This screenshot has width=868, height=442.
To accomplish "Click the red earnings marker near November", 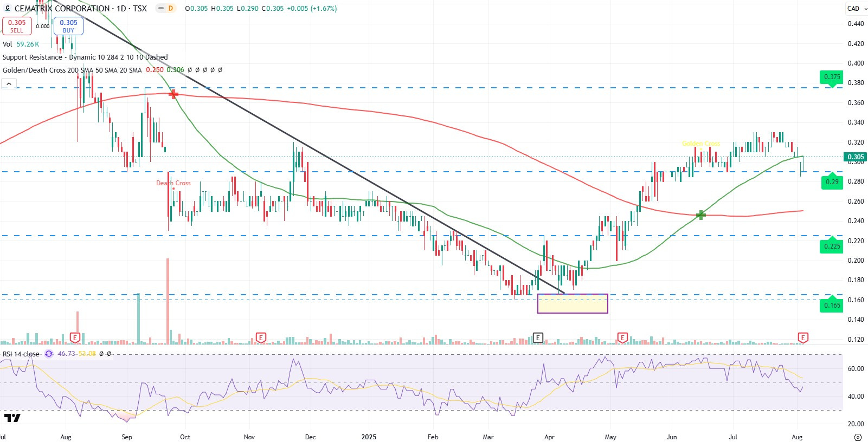I will click(261, 338).
